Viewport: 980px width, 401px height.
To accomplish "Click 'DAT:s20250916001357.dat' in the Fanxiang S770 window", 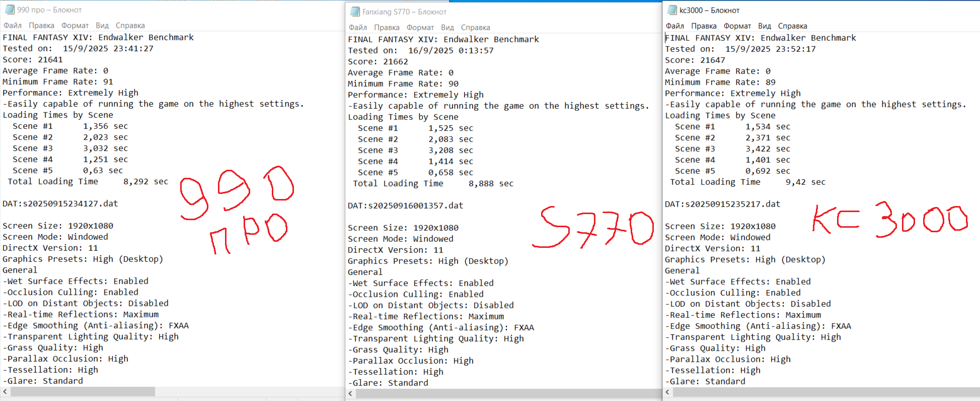I will 406,206.
